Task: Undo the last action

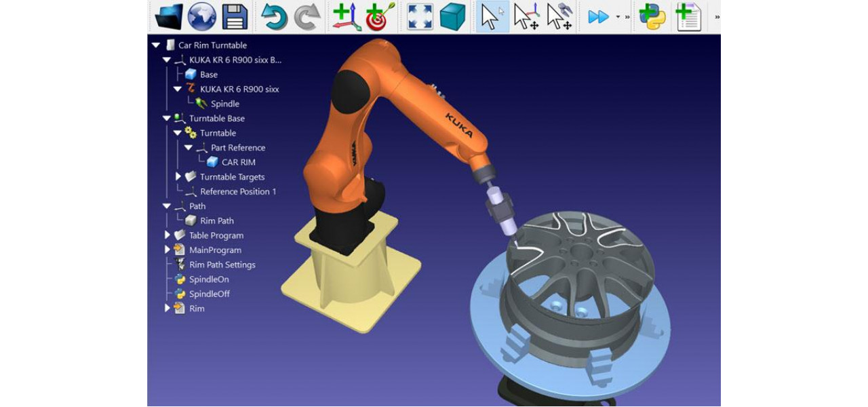Action: click(x=275, y=17)
